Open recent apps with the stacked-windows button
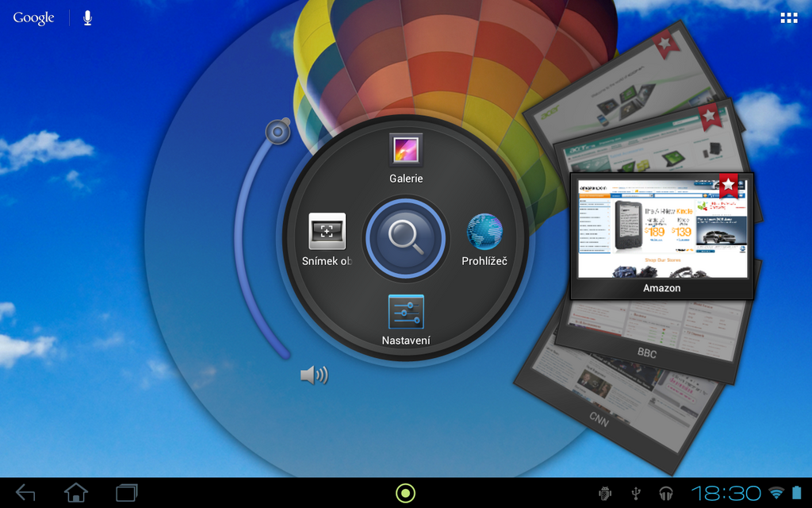Image resolution: width=812 pixels, height=508 pixels. coord(124,492)
